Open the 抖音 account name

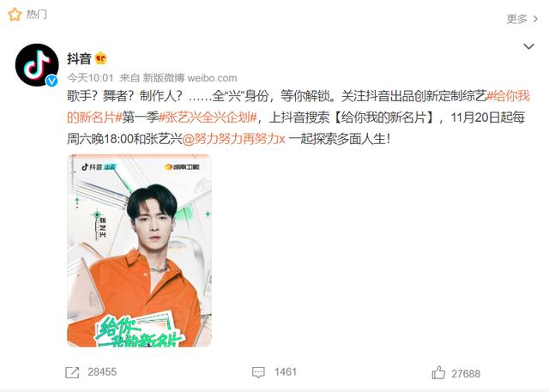pos(79,58)
